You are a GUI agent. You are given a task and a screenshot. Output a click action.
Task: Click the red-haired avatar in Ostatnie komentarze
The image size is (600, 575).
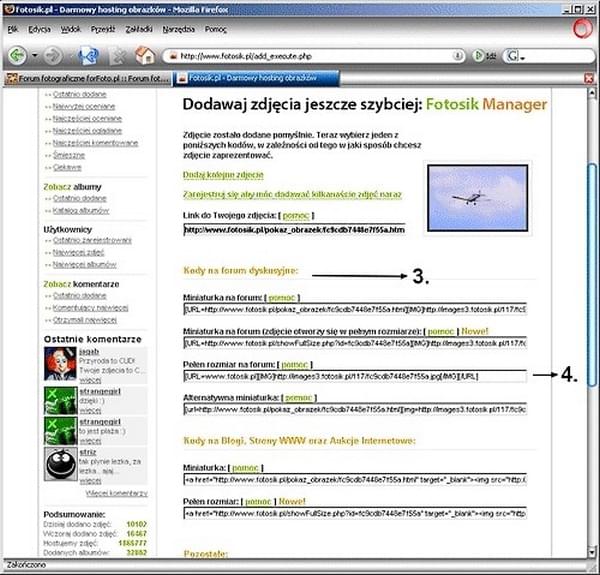coord(60,363)
